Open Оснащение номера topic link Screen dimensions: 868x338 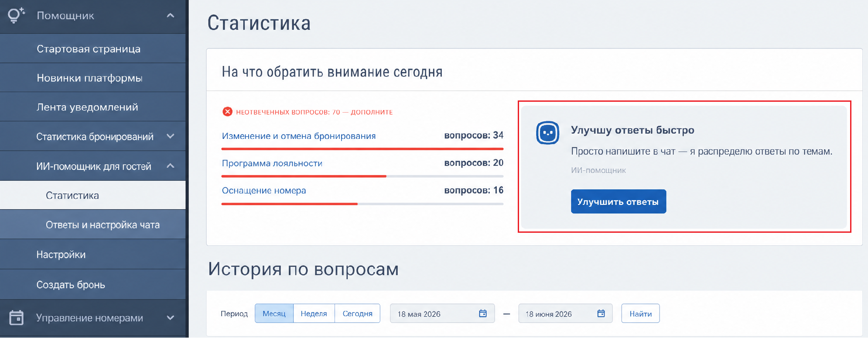pyautogui.click(x=264, y=190)
